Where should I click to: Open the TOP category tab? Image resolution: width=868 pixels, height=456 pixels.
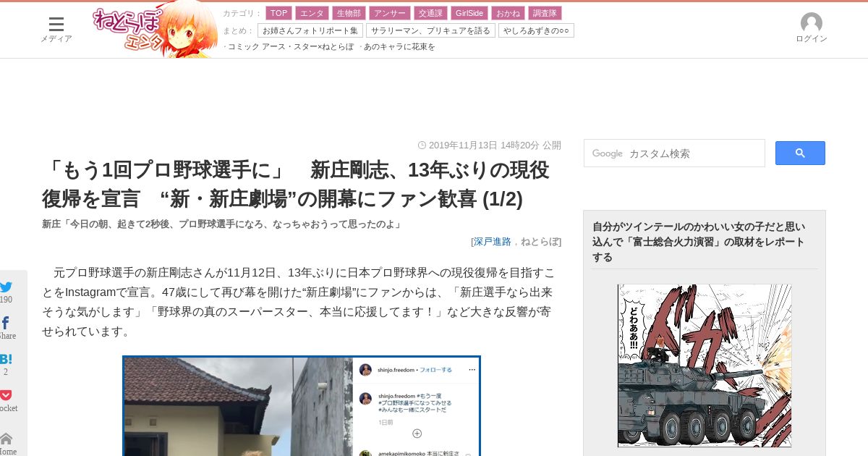[279, 13]
